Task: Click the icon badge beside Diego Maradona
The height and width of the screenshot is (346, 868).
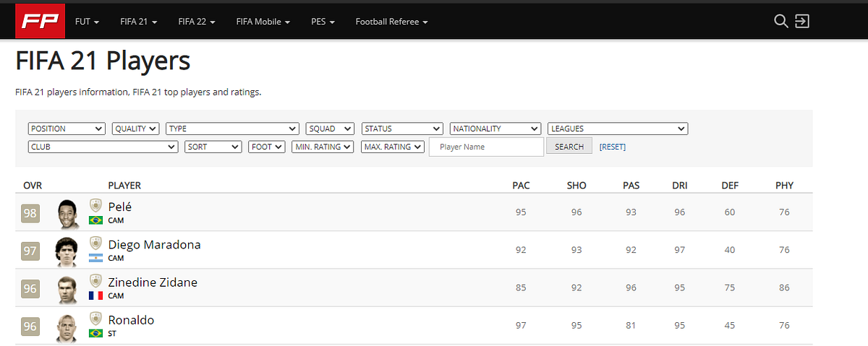Action: point(95,243)
